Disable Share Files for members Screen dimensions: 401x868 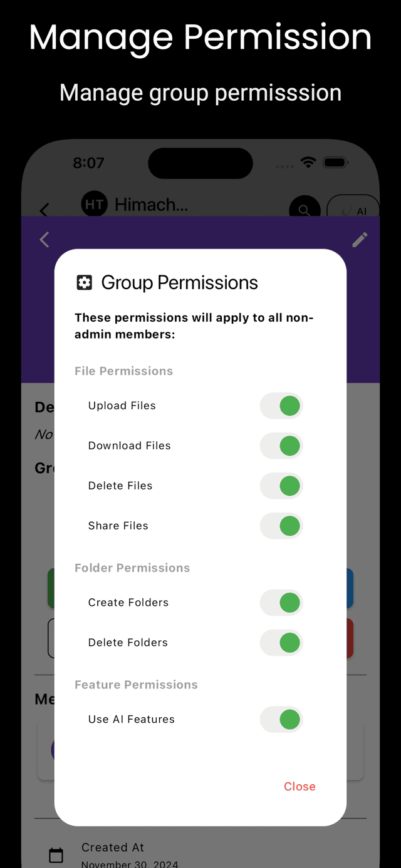pos(281,526)
